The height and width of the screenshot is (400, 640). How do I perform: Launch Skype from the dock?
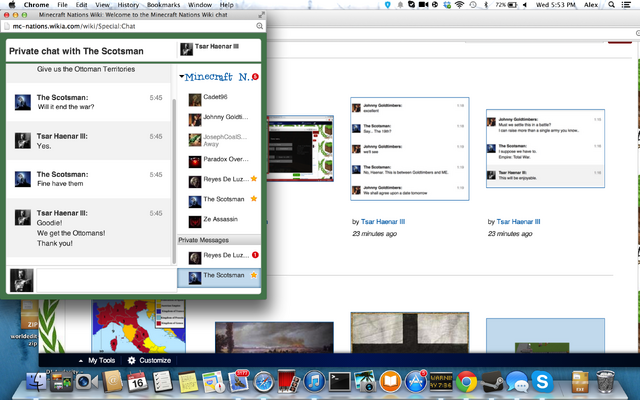tap(542, 382)
